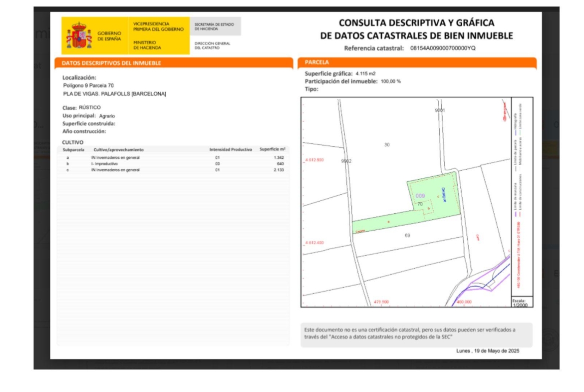Select the subparcela a row in Cultivo table
Image resolution: width=584 pixels, height=392 pixels.
tap(174, 158)
